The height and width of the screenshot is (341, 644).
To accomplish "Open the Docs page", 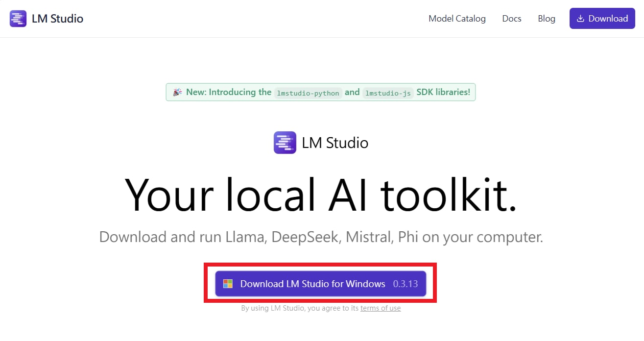I will (x=512, y=19).
